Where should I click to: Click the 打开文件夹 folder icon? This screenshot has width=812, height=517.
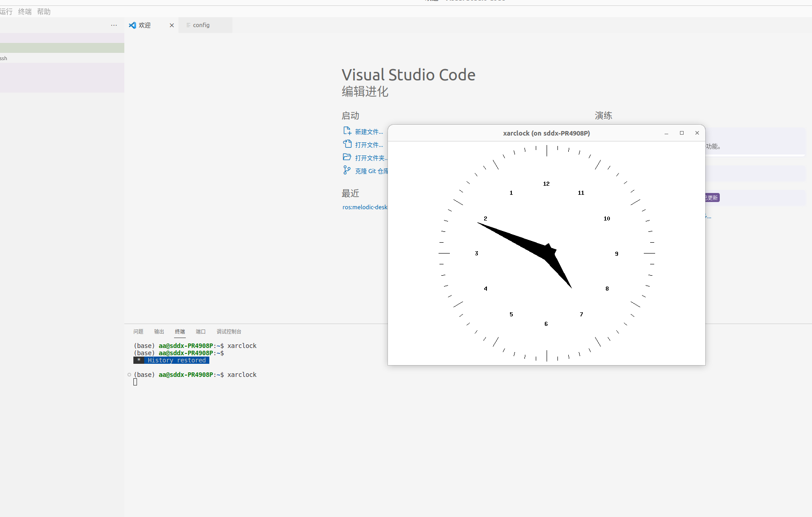click(347, 157)
